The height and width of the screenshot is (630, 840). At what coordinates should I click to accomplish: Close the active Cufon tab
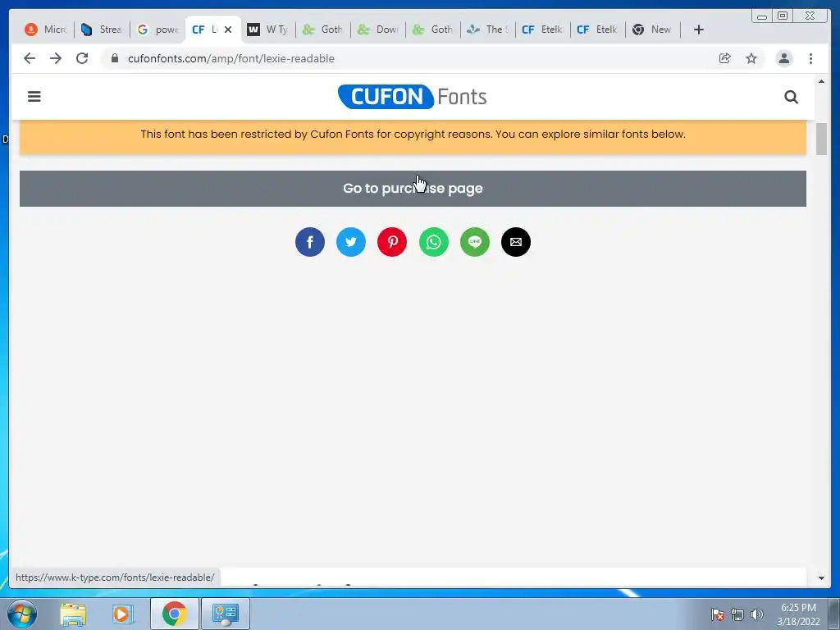coord(228,30)
